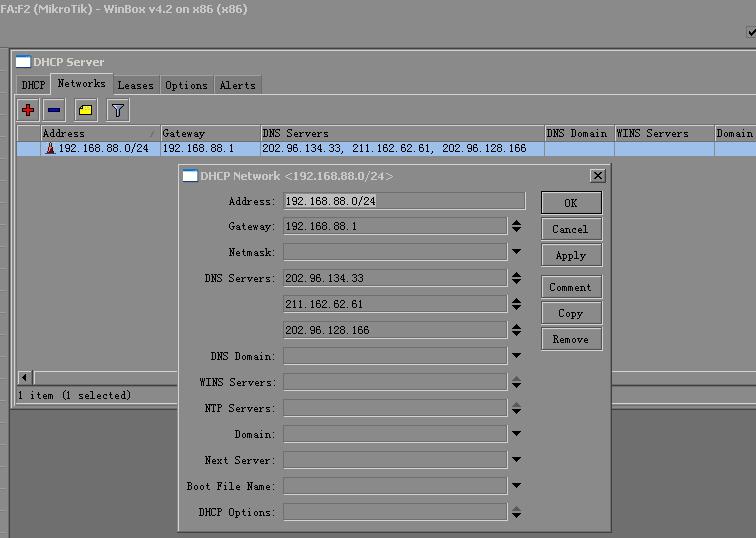Click the NTP Servers input field
Image resolution: width=756 pixels, height=538 pixels.
pyautogui.click(x=395, y=408)
